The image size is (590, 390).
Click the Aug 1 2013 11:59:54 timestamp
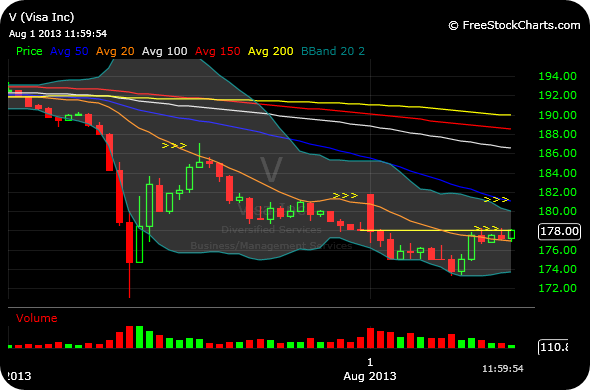(x=58, y=34)
